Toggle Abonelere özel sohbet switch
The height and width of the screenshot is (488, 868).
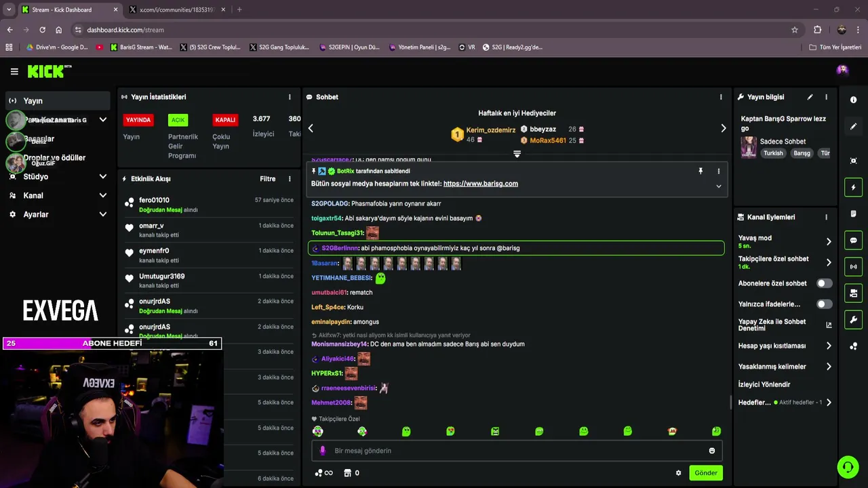(x=824, y=283)
